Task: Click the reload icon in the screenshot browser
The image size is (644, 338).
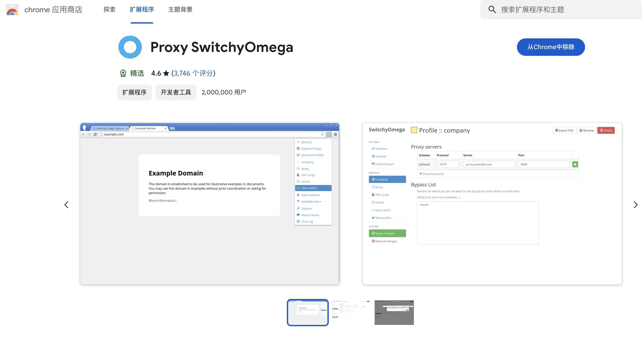Action: (95, 134)
